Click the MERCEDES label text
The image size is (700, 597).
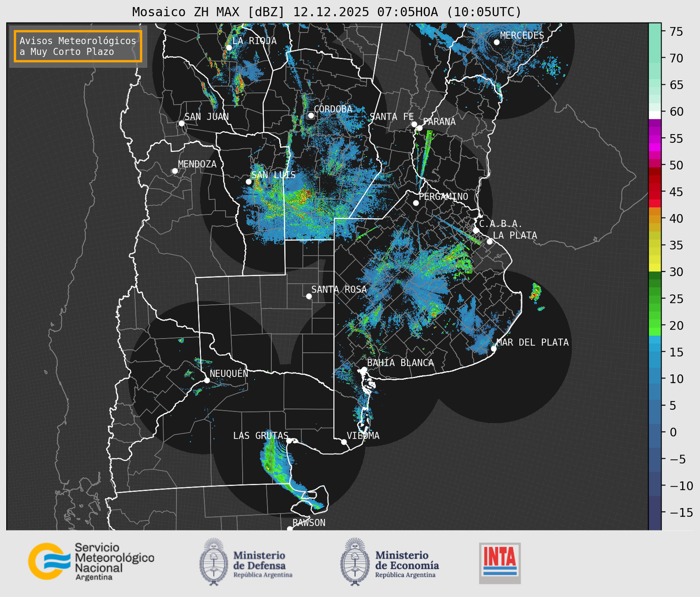point(522,35)
